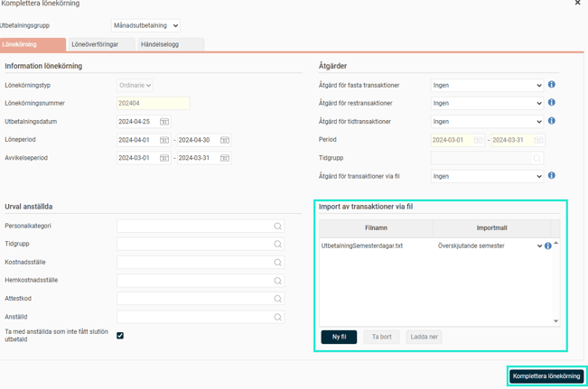This screenshot has height=389, width=588.
Task: Click search icon in Personalkategori field
Action: 278,227
